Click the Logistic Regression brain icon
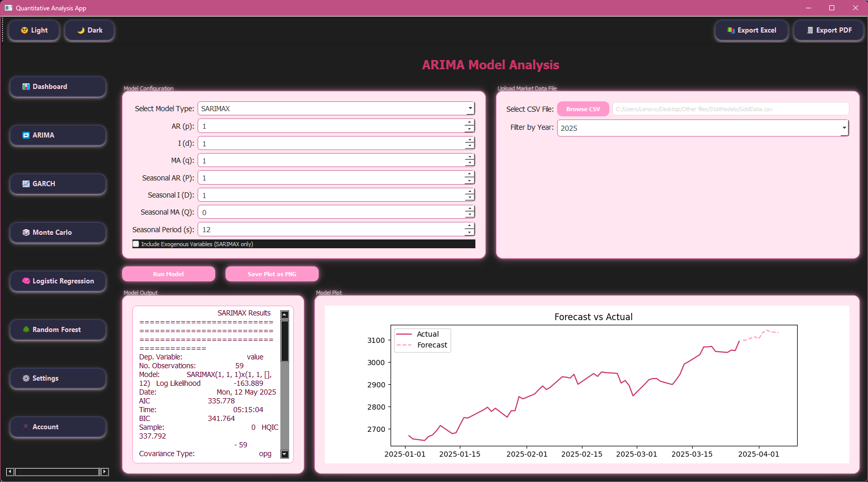The width and height of the screenshot is (868, 482). click(x=26, y=281)
